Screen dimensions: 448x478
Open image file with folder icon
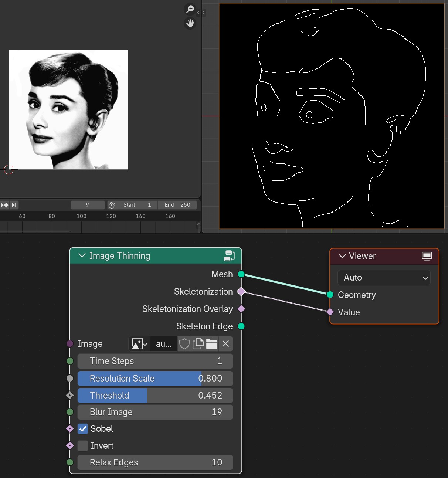pyautogui.click(x=212, y=344)
